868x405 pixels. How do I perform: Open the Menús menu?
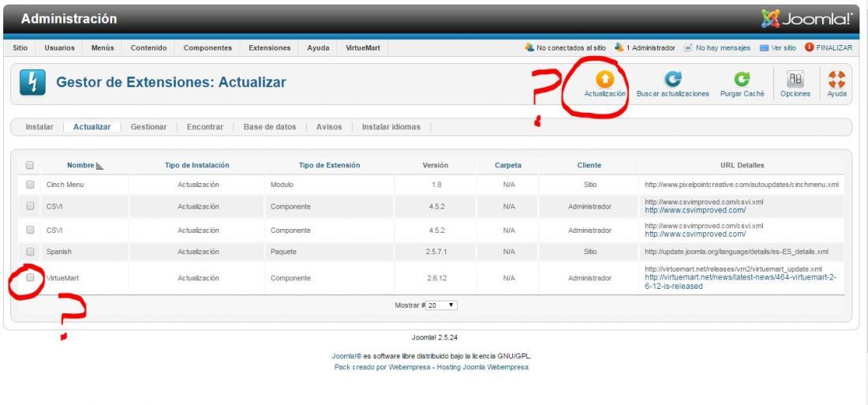[x=103, y=48]
